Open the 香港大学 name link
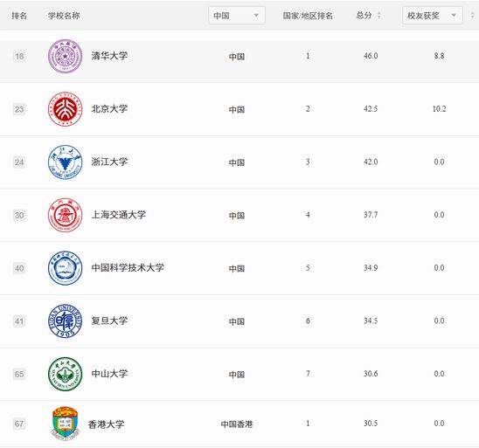479x448 pixels. [x=106, y=424]
